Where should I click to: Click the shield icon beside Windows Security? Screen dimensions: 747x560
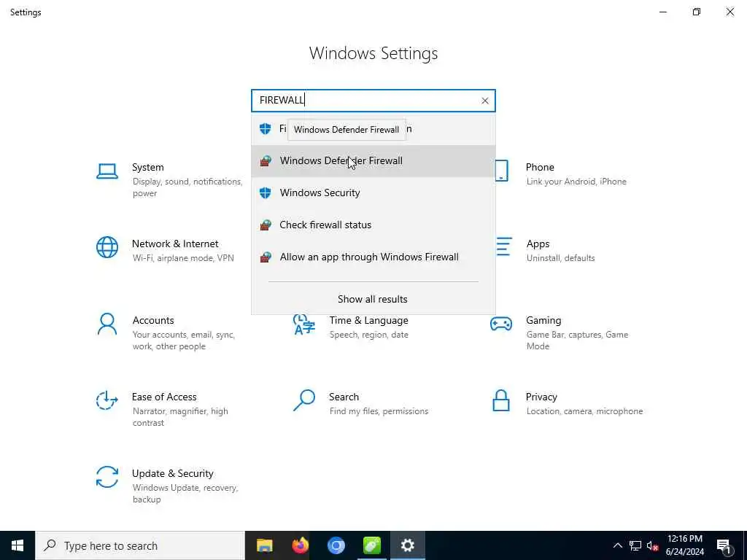pyautogui.click(x=266, y=192)
